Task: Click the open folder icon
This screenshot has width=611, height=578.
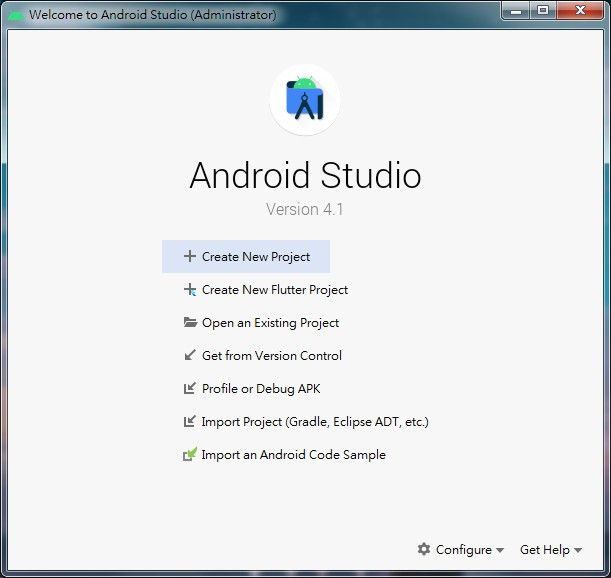Action: point(190,322)
